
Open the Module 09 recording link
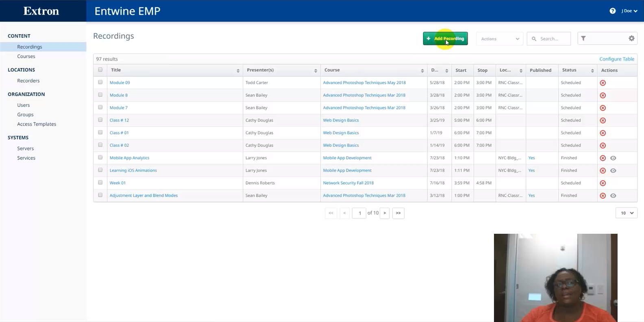tap(120, 83)
